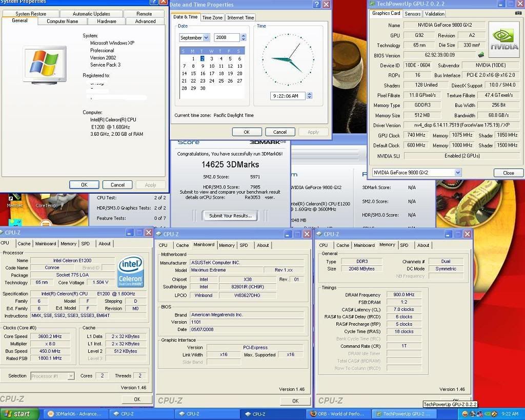Viewport: 525px width, 420px height.
Task: Click Cancel in System Properties
Action: [x=117, y=185]
